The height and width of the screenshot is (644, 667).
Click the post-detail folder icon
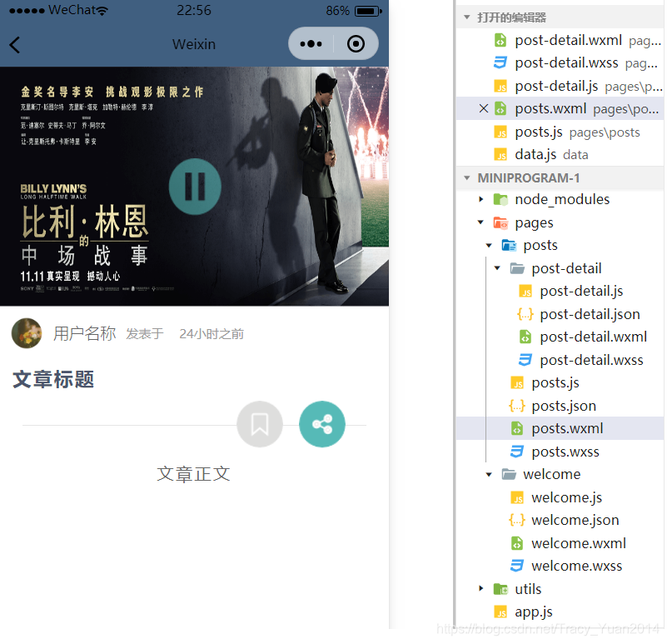click(517, 268)
